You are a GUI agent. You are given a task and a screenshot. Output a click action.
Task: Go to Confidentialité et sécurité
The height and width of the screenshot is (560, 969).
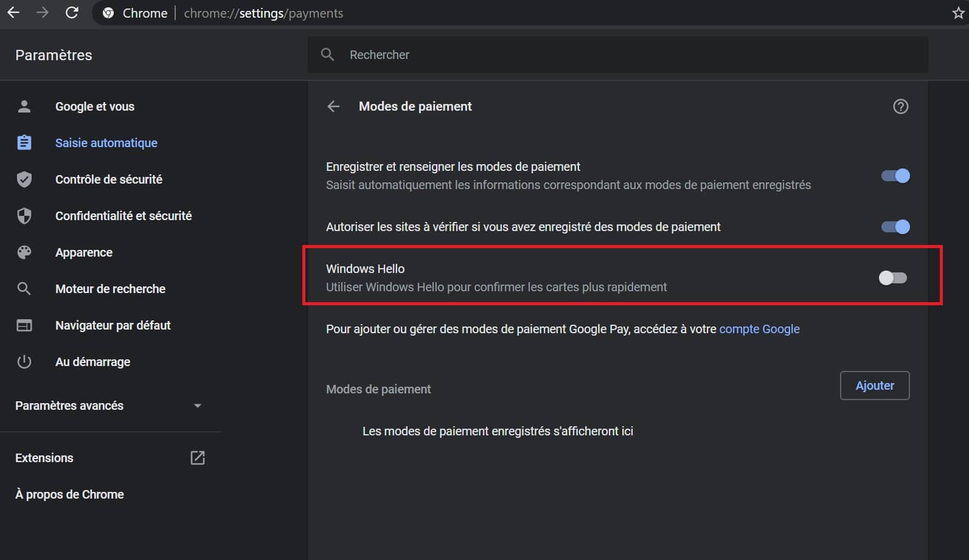tap(123, 216)
